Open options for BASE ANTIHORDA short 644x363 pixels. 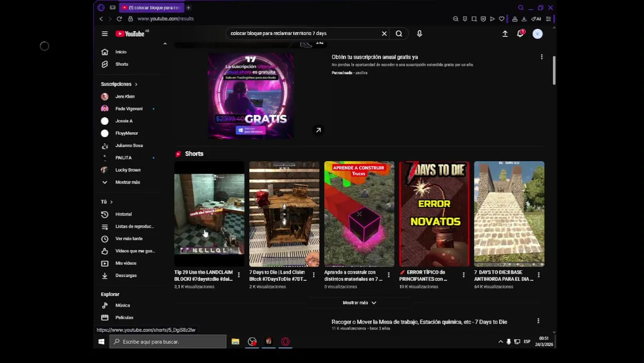(539, 275)
